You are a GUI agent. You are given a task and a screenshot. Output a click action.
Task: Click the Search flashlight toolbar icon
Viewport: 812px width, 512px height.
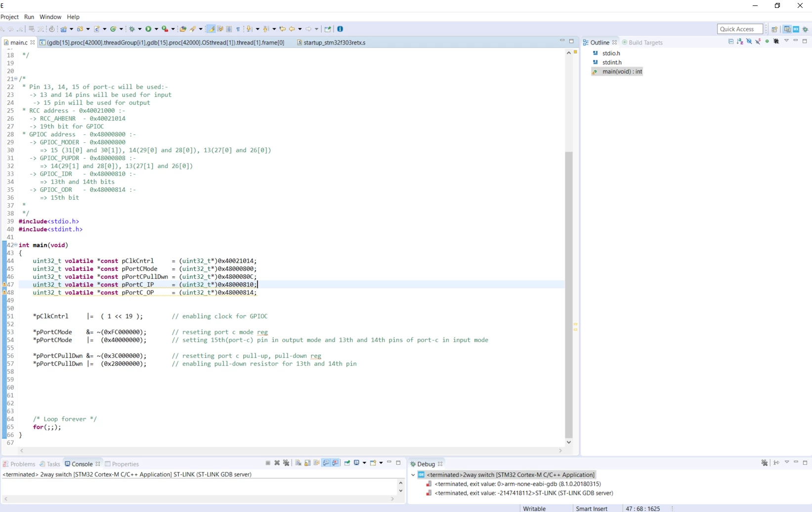(x=193, y=29)
